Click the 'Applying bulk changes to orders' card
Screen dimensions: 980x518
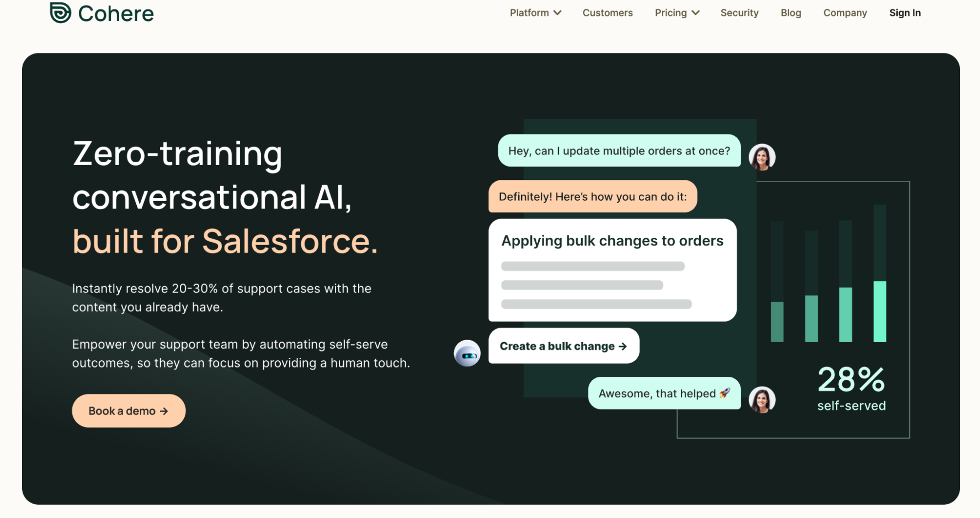612,270
